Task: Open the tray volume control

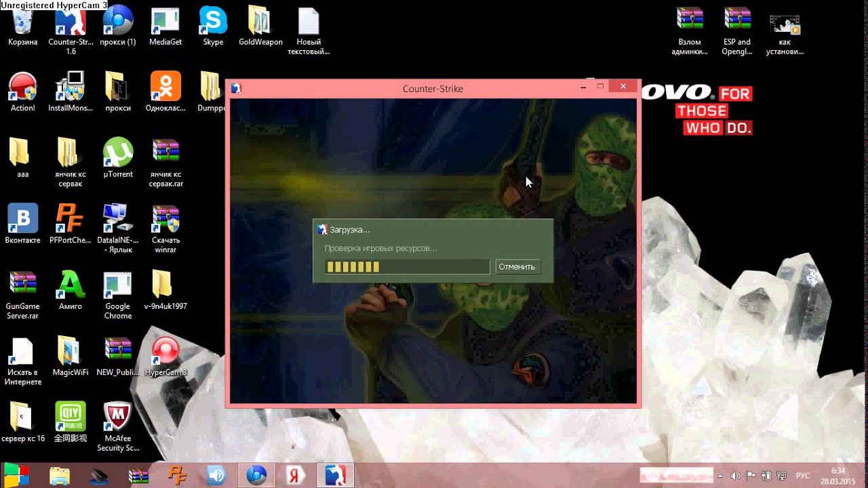Action: (736, 476)
